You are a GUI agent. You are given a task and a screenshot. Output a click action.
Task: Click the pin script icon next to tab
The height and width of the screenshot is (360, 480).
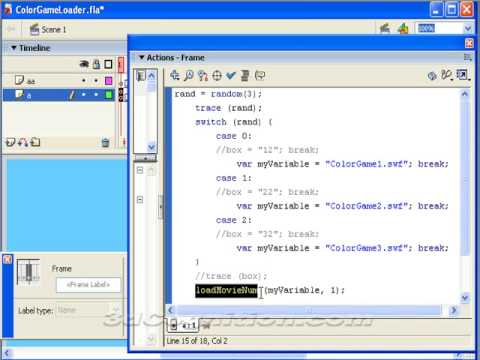coord(207,326)
